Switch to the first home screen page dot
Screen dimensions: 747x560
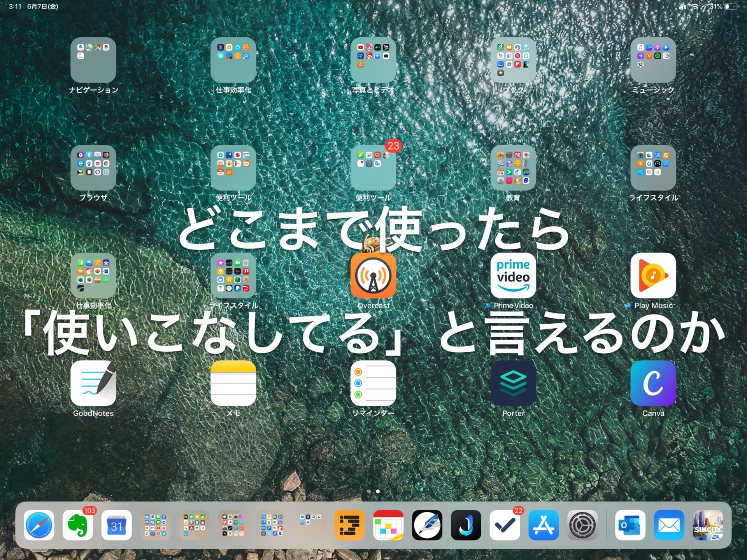pos(369,492)
